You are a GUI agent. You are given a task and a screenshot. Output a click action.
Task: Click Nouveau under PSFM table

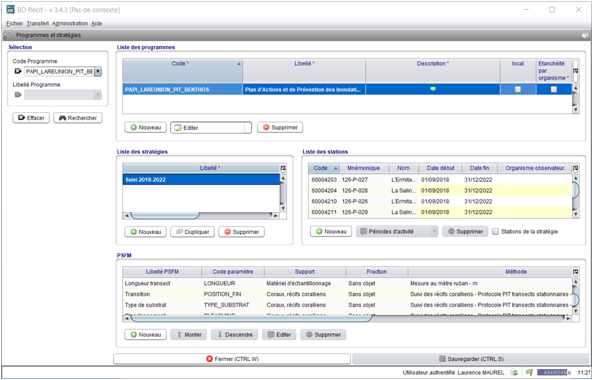pyautogui.click(x=146, y=335)
